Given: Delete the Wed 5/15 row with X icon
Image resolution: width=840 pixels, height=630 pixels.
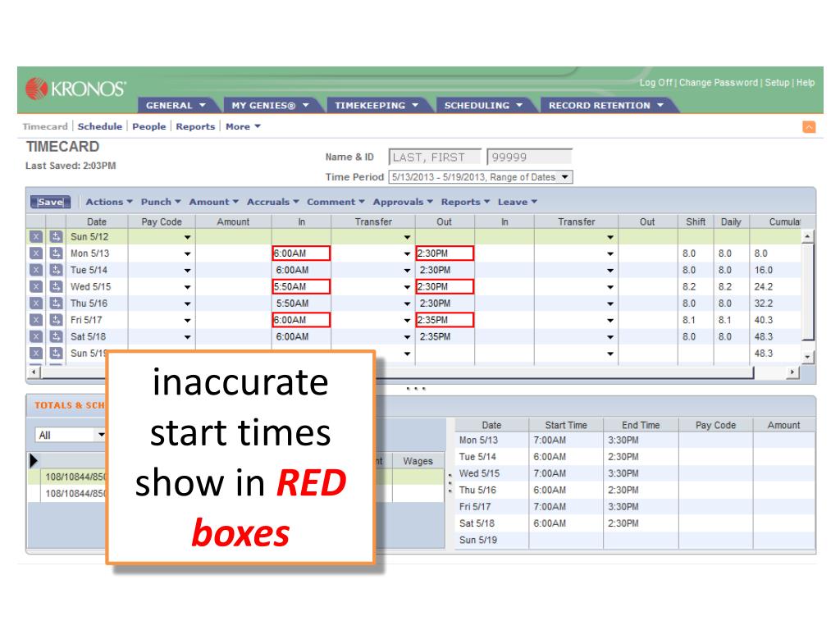Looking at the screenshot, I should 36,286.
